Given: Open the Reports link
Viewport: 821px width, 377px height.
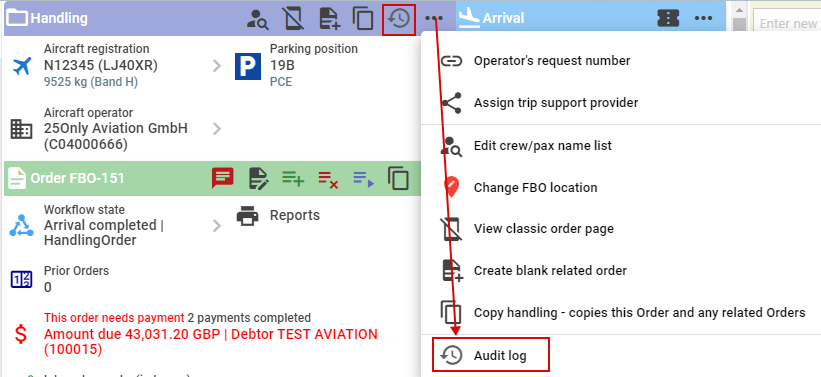Looking at the screenshot, I should (295, 215).
